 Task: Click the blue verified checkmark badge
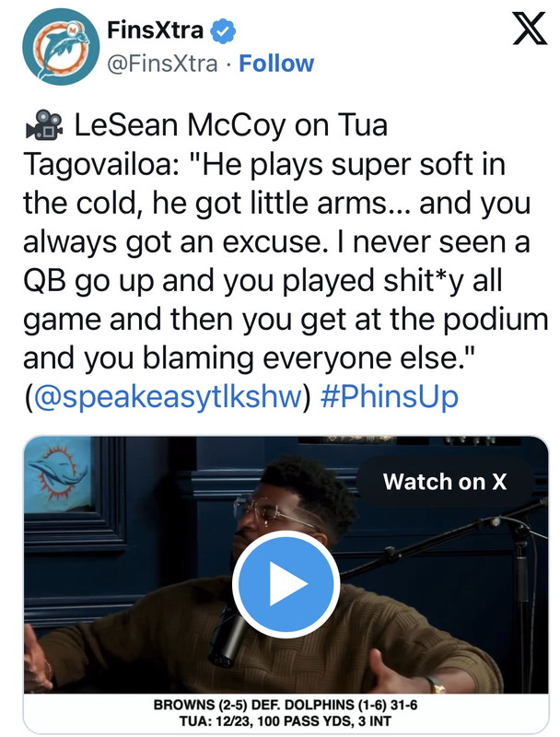click(222, 31)
